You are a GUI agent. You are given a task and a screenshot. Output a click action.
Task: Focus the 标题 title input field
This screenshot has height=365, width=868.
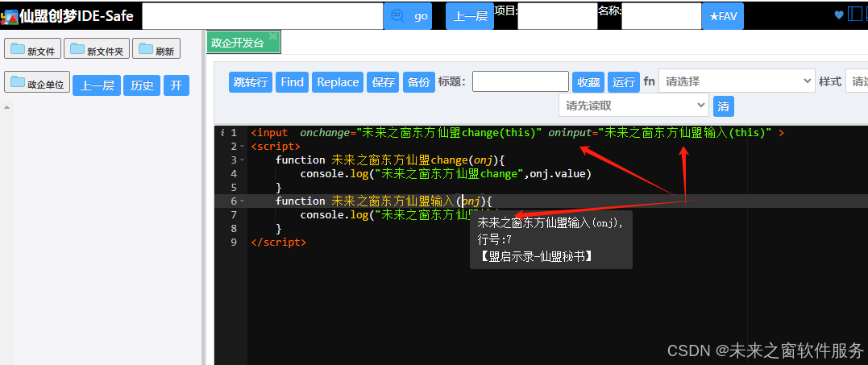point(521,81)
